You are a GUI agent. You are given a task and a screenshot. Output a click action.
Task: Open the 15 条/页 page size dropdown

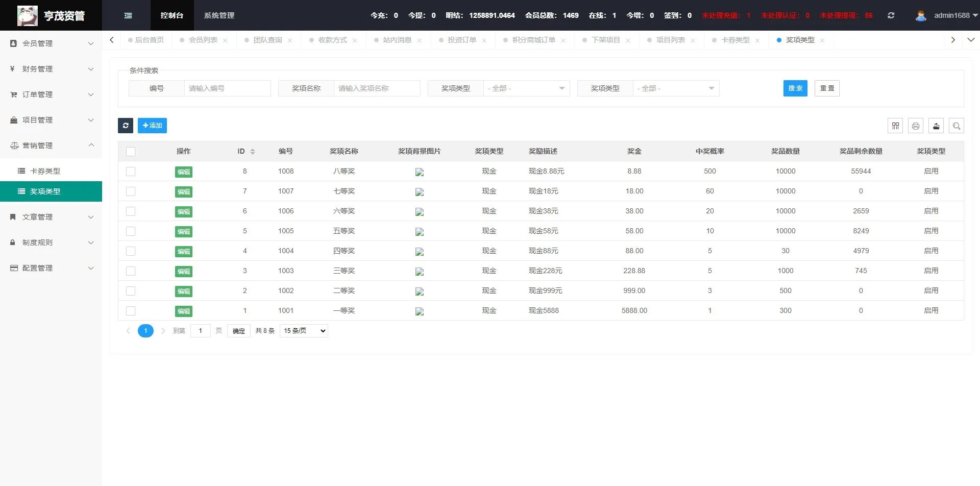point(304,331)
